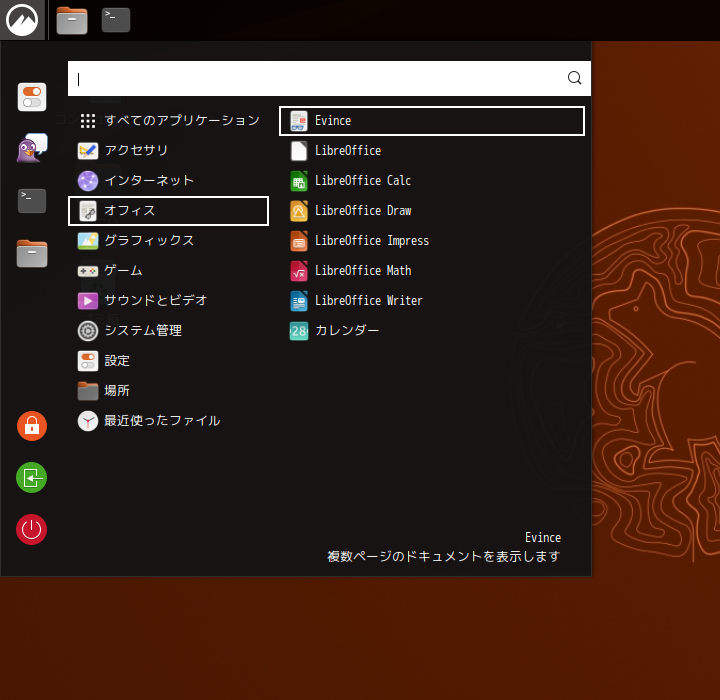This screenshot has height=700, width=720.
Task: Click the LibreOffice Writer label
Action: [369, 300]
